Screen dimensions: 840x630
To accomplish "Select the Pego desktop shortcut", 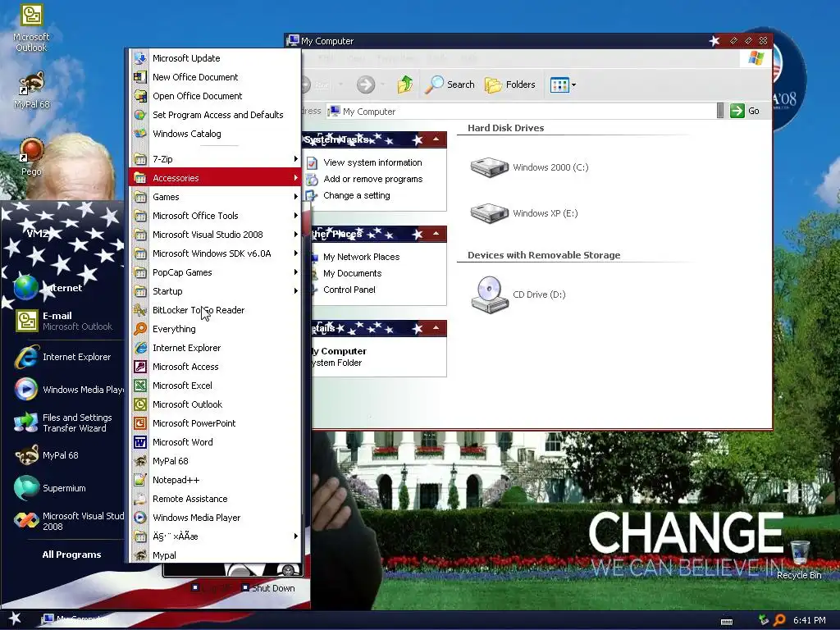I will click(x=31, y=157).
